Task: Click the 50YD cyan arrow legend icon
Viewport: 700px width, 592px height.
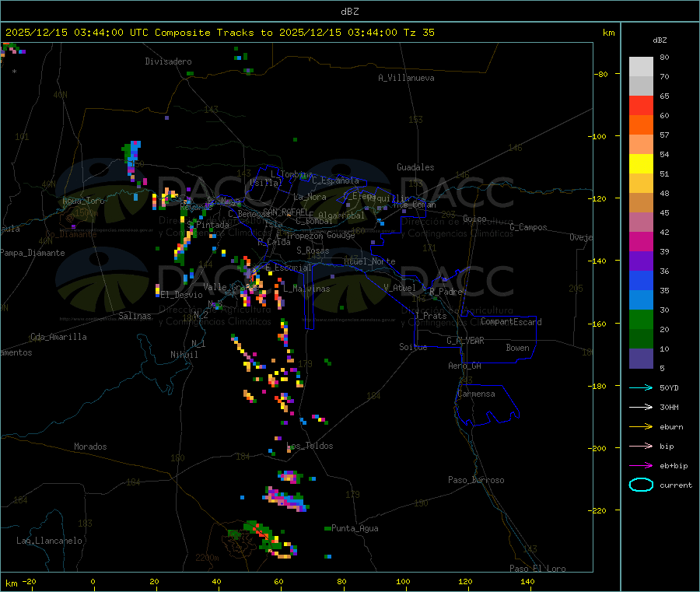Action: tap(641, 387)
